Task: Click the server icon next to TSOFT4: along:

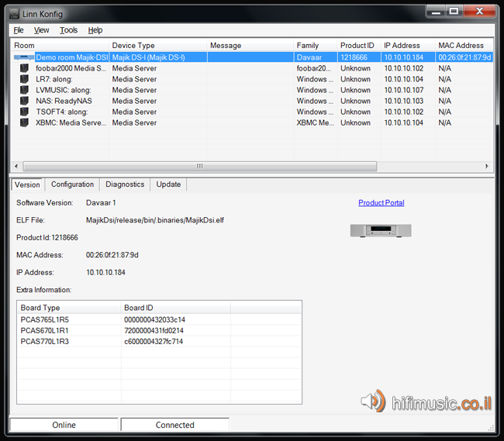Action: click(x=24, y=112)
